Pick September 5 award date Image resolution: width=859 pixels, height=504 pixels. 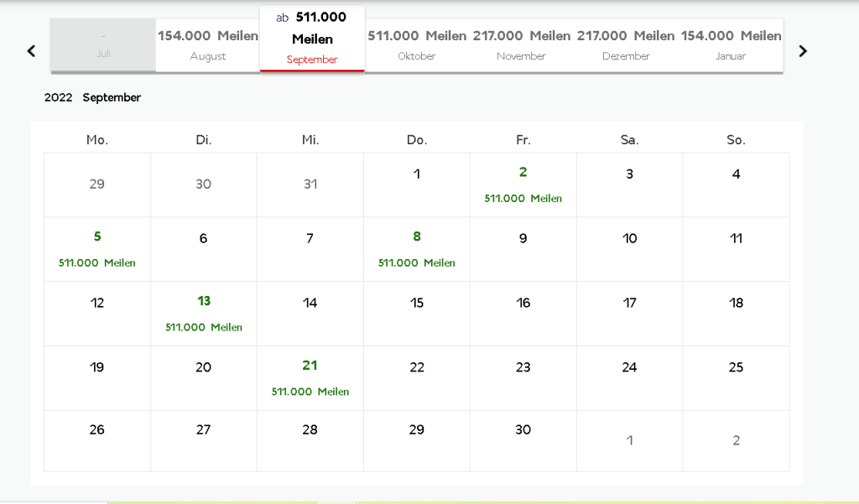pos(97,249)
